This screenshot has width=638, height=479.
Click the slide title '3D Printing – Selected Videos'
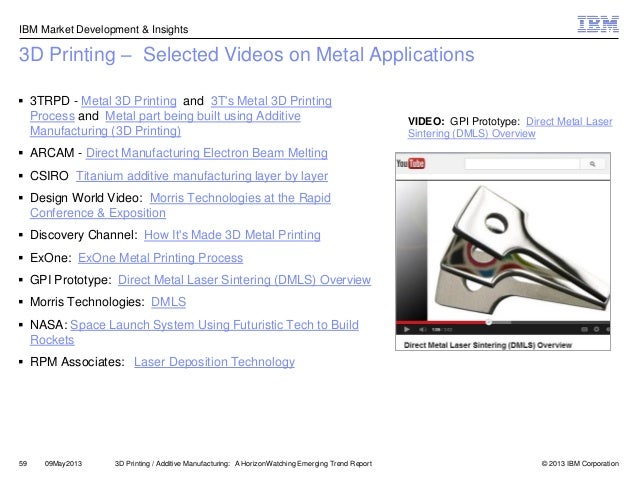tap(247, 55)
